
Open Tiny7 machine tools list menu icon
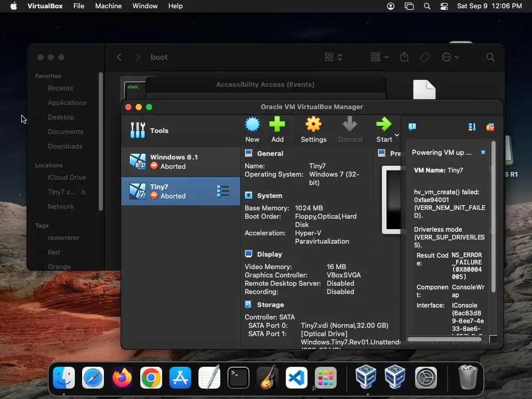tap(223, 191)
